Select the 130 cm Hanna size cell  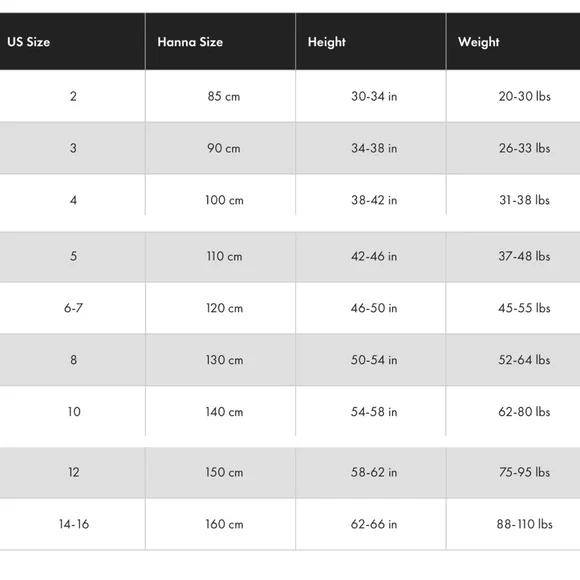pos(220,360)
